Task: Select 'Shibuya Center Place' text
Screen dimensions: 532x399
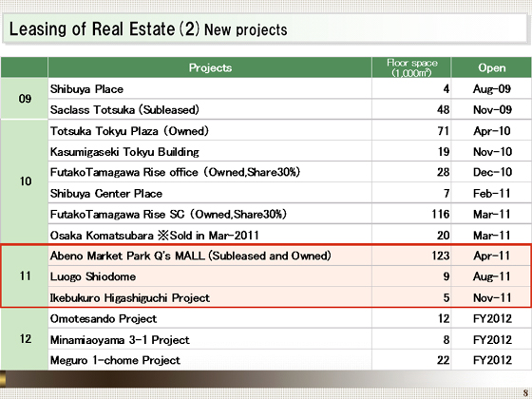Action: coord(106,194)
